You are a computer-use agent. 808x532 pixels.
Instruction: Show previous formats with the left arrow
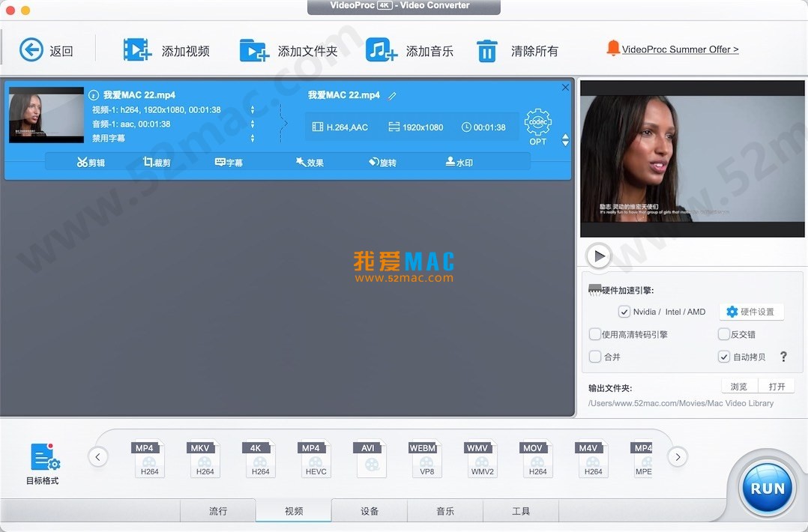click(x=98, y=456)
